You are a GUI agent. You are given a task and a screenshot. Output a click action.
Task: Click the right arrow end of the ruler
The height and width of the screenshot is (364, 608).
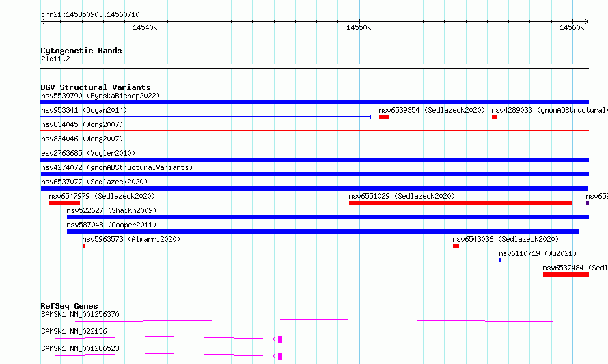(x=587, y=21)
